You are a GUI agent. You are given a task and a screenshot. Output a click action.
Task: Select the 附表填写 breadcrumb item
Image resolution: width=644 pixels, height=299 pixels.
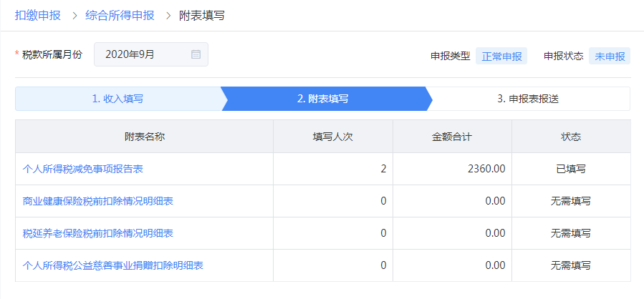click(201, 15)
